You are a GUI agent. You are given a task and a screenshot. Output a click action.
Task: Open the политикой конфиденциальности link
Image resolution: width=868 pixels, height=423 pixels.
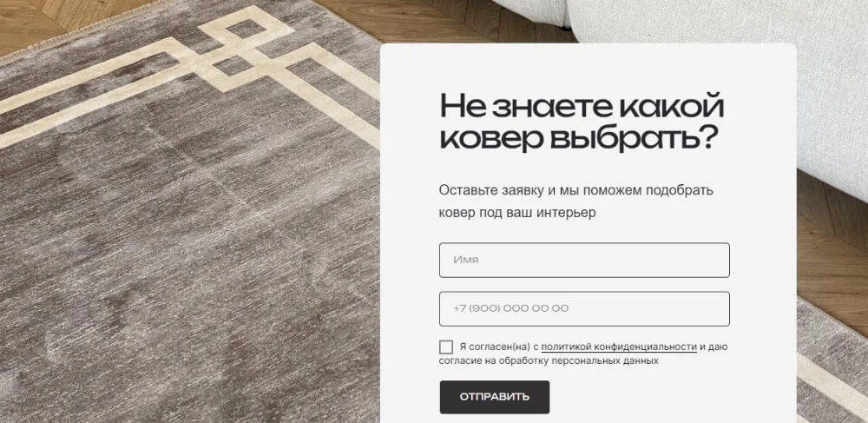[618, 347]
